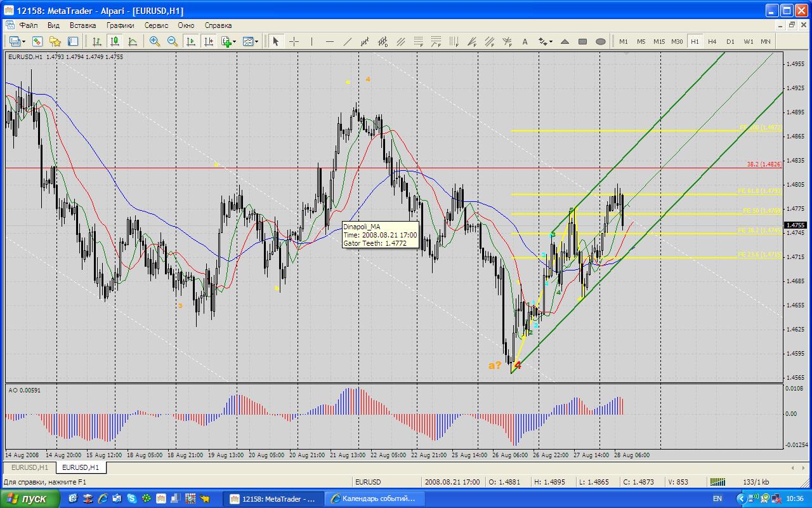Switch to the first EURUSD,H1 chart tab

[29, 467]
